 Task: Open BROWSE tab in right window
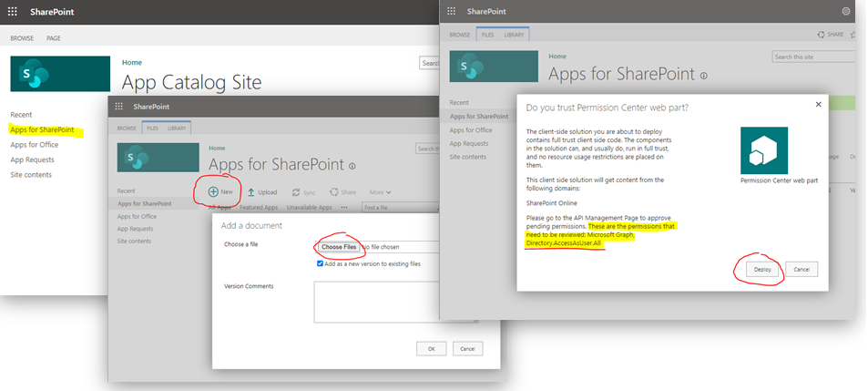pyautogui.click(x=459, y=35)
